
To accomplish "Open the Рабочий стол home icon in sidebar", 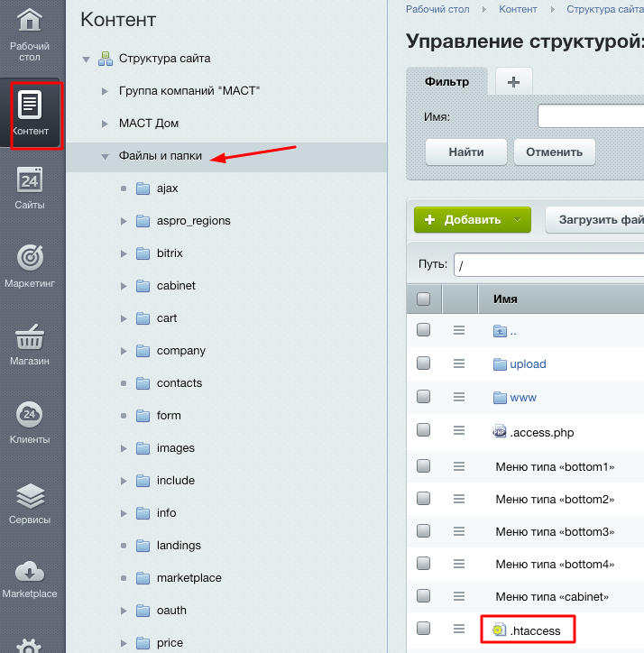I will (30, 20).
